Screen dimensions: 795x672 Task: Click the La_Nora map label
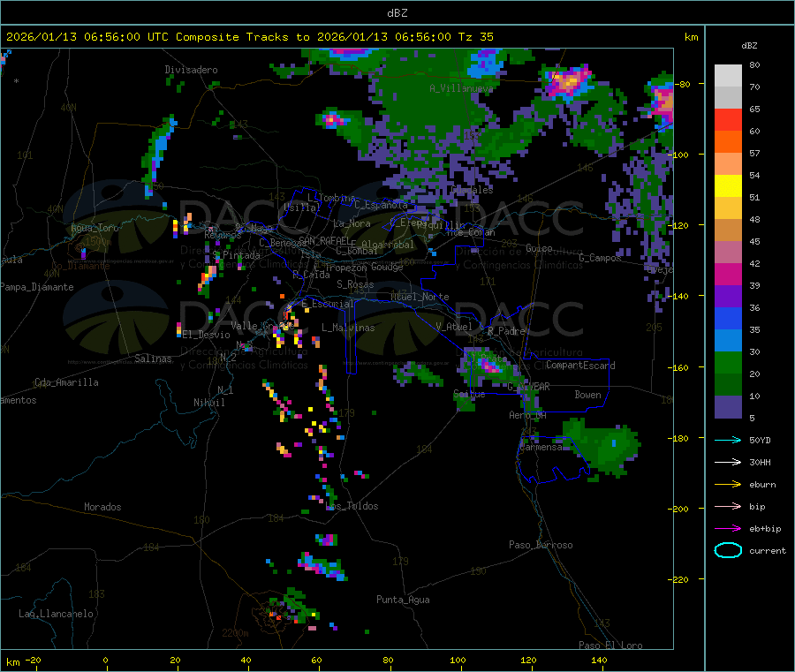[x=352, y=223]
